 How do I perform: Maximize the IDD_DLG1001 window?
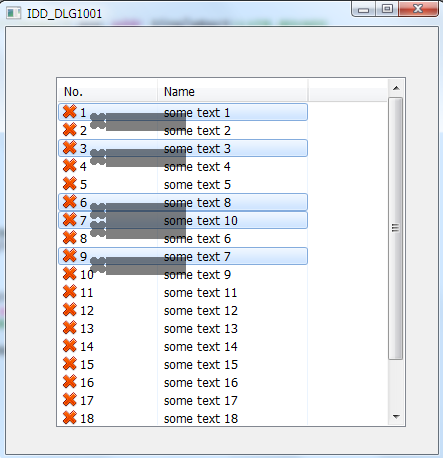click(387, 9)
